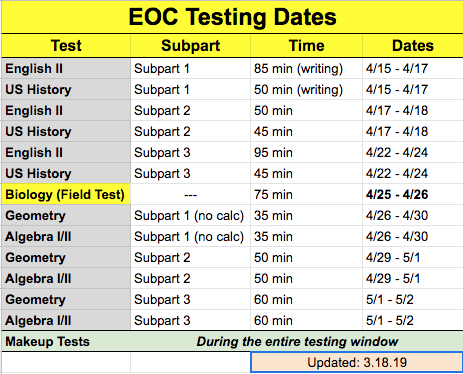The height and width of the screenshot is (374, 463).
Task: Select the empty cell below Makeup Tests
Action: (66, 362)
